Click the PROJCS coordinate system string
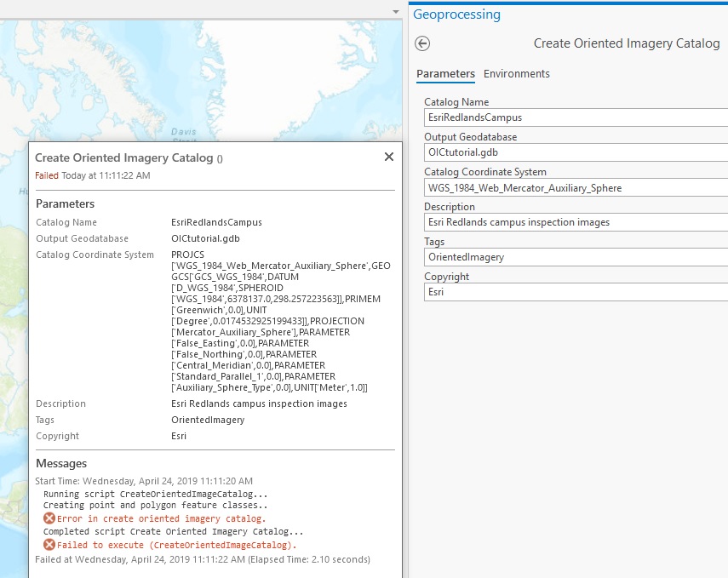728x578 pixels. [281, 321]
